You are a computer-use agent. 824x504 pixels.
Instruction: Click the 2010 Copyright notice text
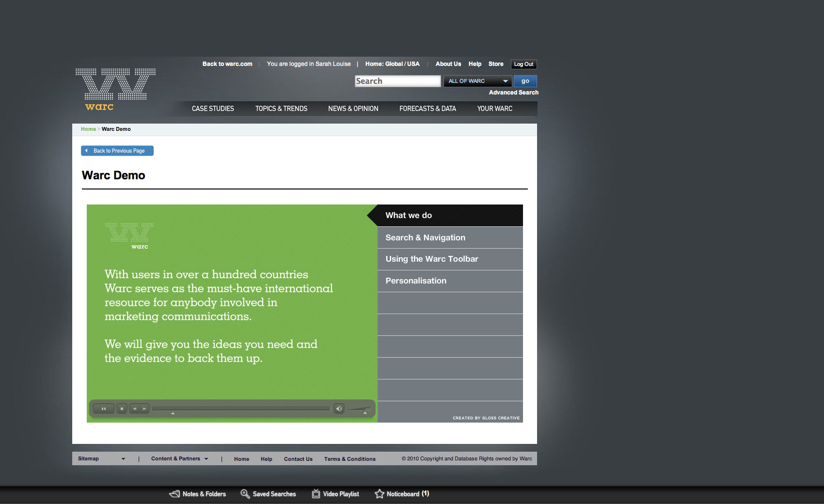(x=467, y=459)
